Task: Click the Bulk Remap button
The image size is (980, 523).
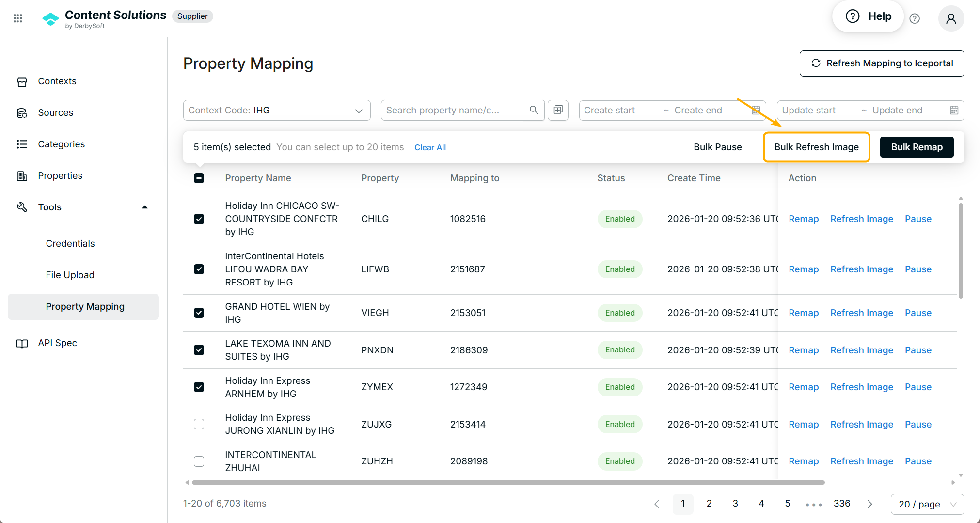Action: click(917, 147)
